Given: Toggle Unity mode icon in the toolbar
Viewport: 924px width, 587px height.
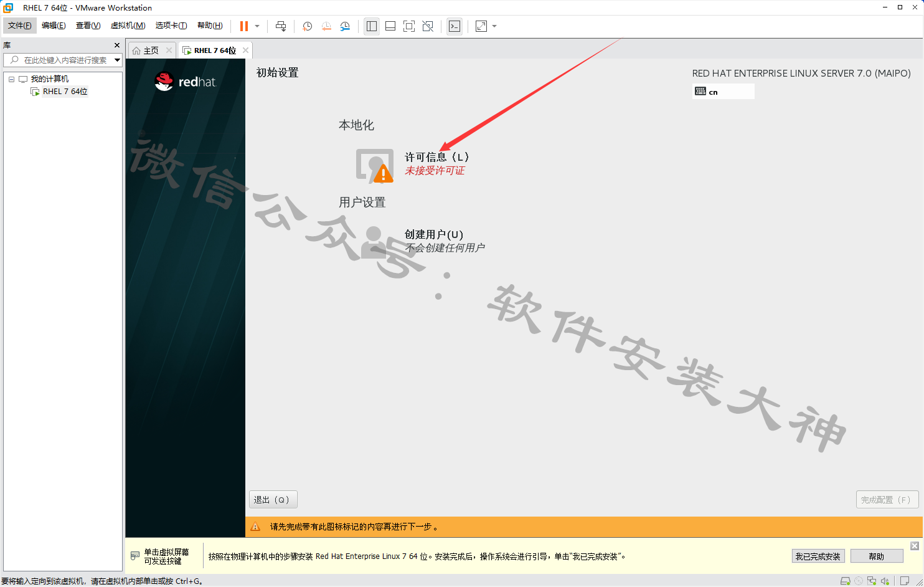Looking at the screenshot, I should tap(428, 26).
